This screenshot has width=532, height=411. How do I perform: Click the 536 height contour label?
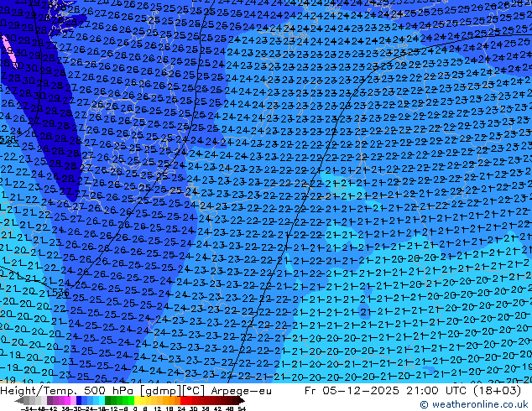pos(61,292)
